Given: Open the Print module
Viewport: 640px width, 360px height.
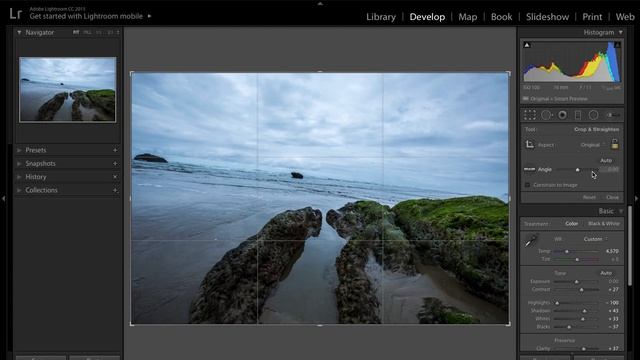Looking at the screenshot, I should click(592, 17).
